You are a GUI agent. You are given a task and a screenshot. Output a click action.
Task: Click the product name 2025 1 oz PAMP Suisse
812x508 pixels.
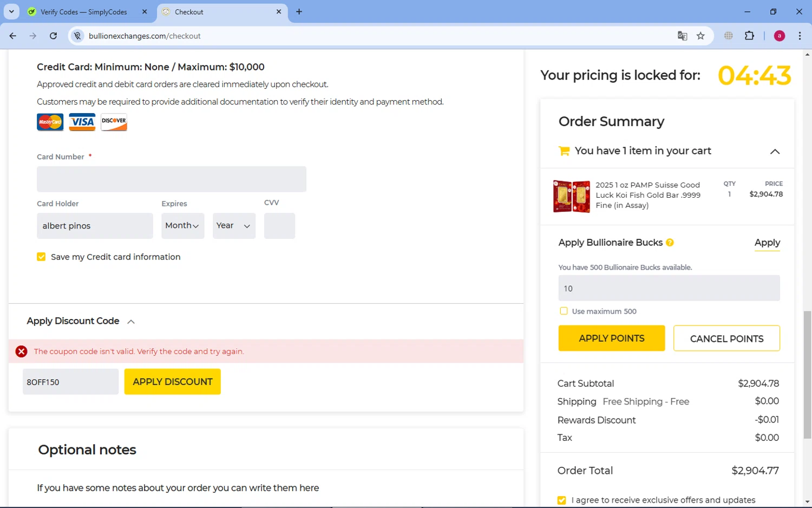point(648,195)
